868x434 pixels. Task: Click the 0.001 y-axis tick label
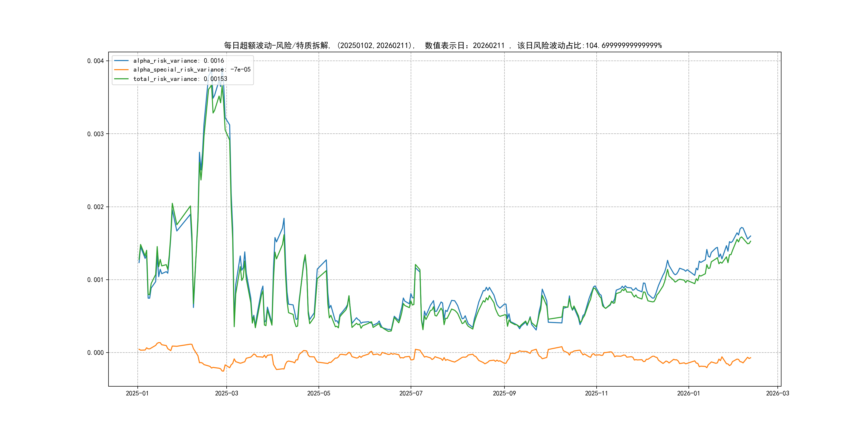click(95, 280)
